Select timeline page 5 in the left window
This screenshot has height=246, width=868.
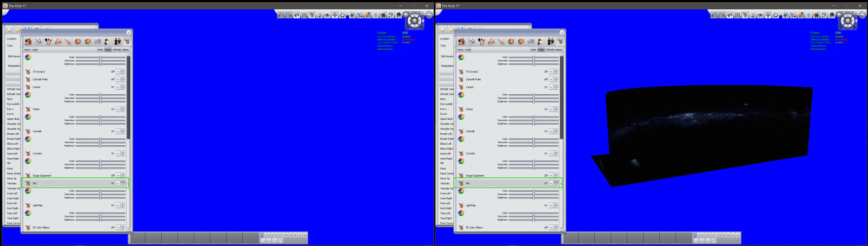coord(277,235)
